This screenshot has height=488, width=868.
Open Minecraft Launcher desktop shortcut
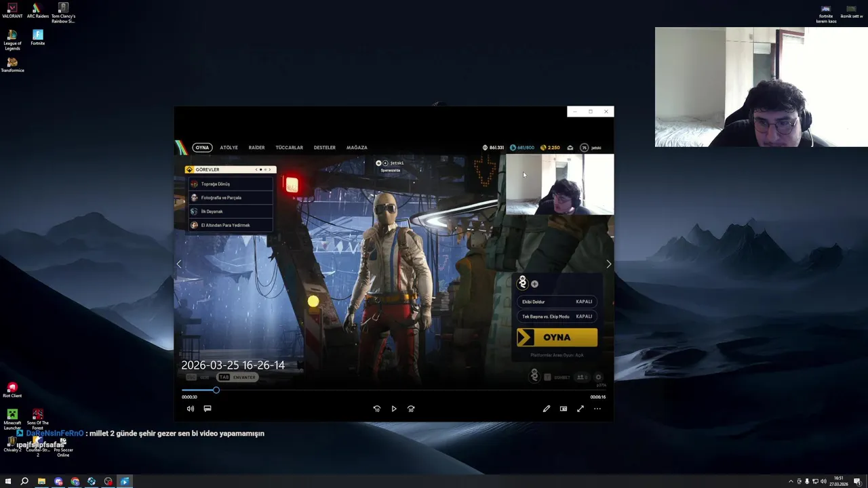(x=12, y=420)
